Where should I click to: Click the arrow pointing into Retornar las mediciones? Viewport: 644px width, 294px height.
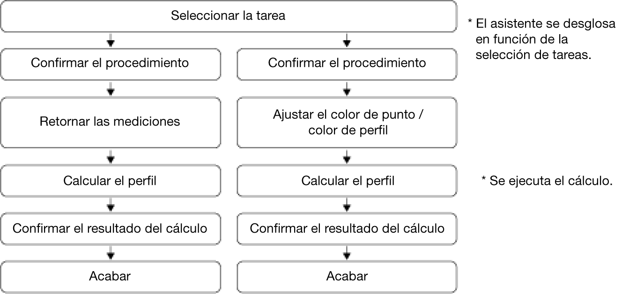pos(110,88)
